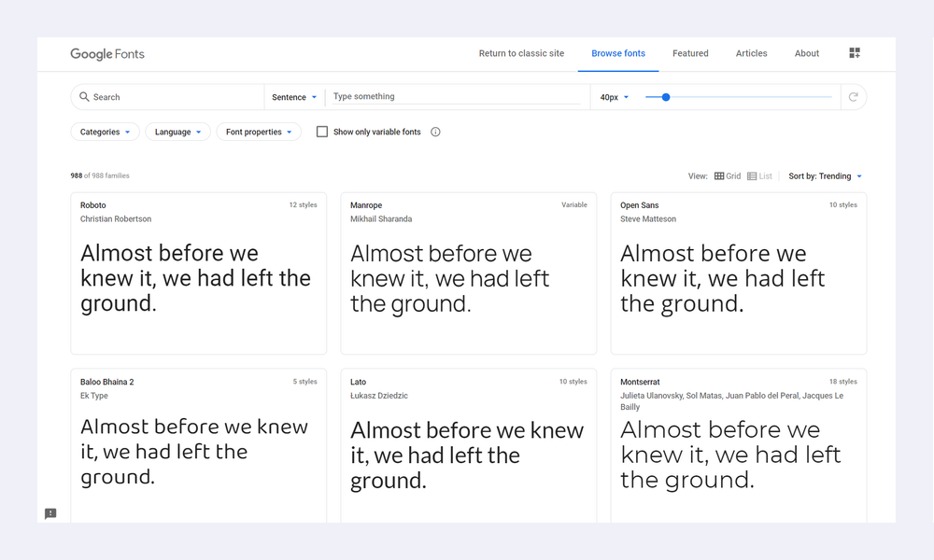Viewport: 934px width, 560px height.
Task: Open the Featured tab
Action: [x=690, y=53]
